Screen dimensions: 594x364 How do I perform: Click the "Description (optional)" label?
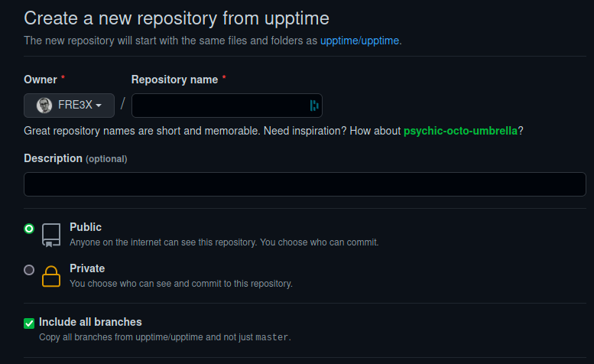coord(75,158)
